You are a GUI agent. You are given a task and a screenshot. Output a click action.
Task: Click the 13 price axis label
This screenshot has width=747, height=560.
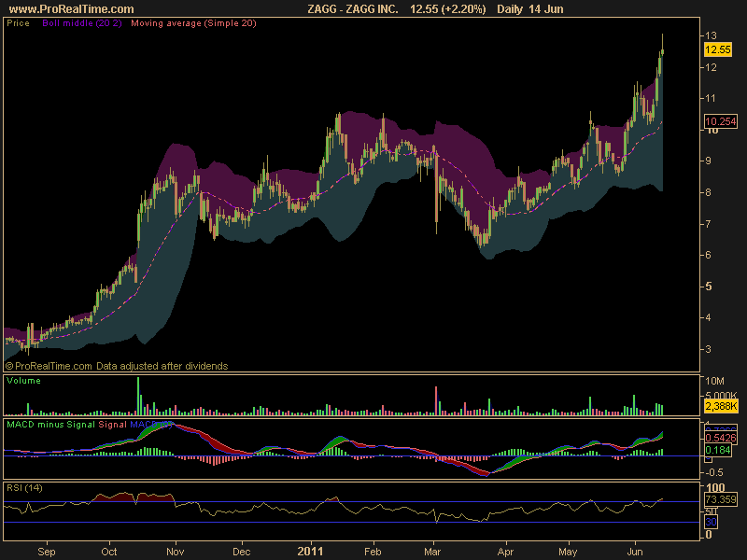click(x=711, y=35)
